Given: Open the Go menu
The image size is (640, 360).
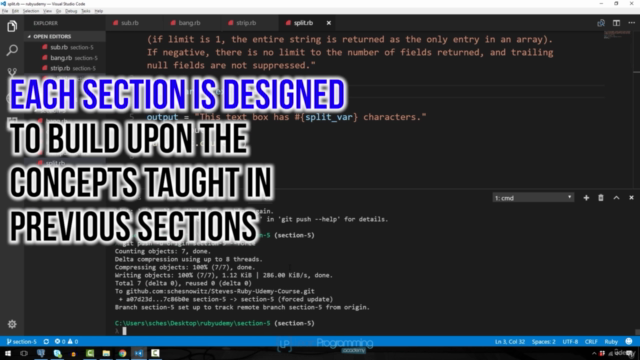Looking at the screenshot, I should coord(58,11).
